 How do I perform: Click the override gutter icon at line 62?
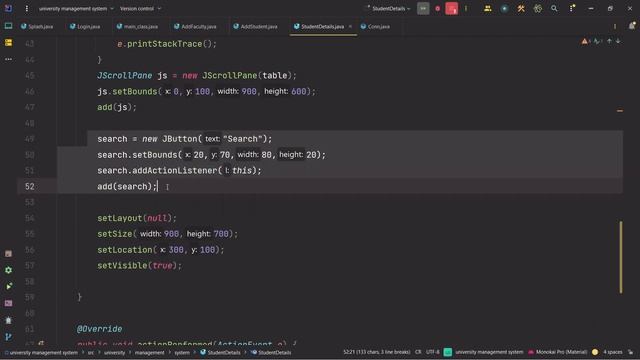41,343
